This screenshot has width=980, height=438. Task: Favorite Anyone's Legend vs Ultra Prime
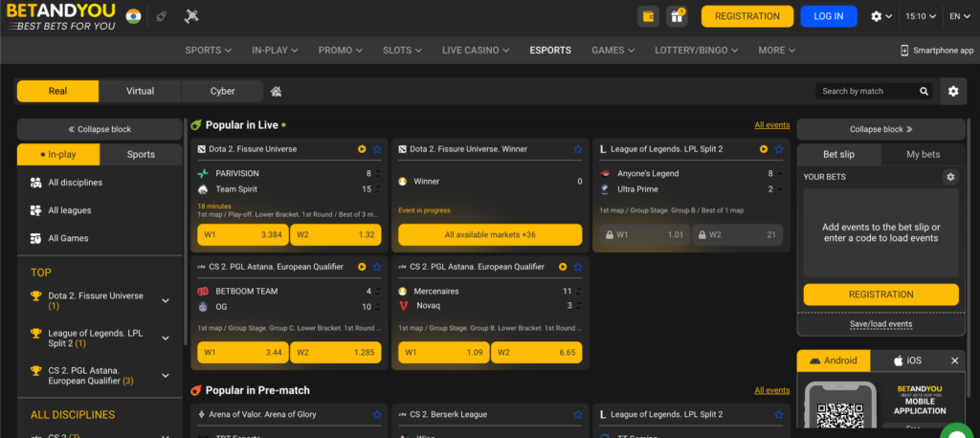click(779, 149)
